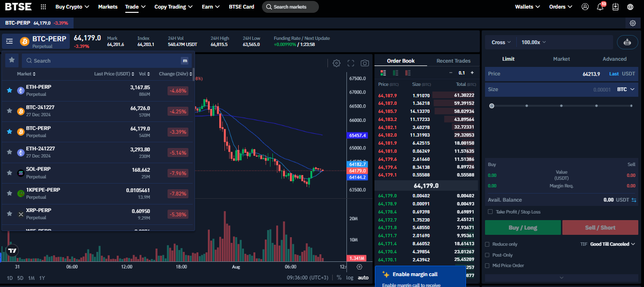This screenshot has height=287, width=644.
Task: Expand Earn dropdown menu
Action: coord(211,7)
